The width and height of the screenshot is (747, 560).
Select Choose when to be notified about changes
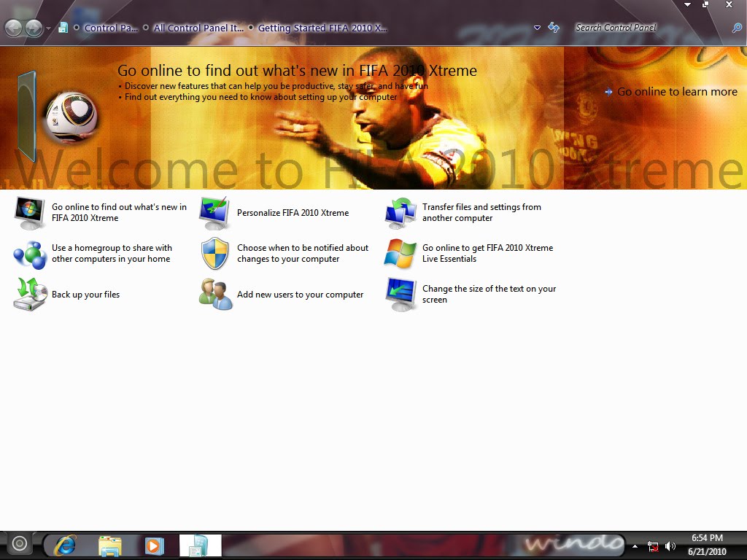point(303,253)
